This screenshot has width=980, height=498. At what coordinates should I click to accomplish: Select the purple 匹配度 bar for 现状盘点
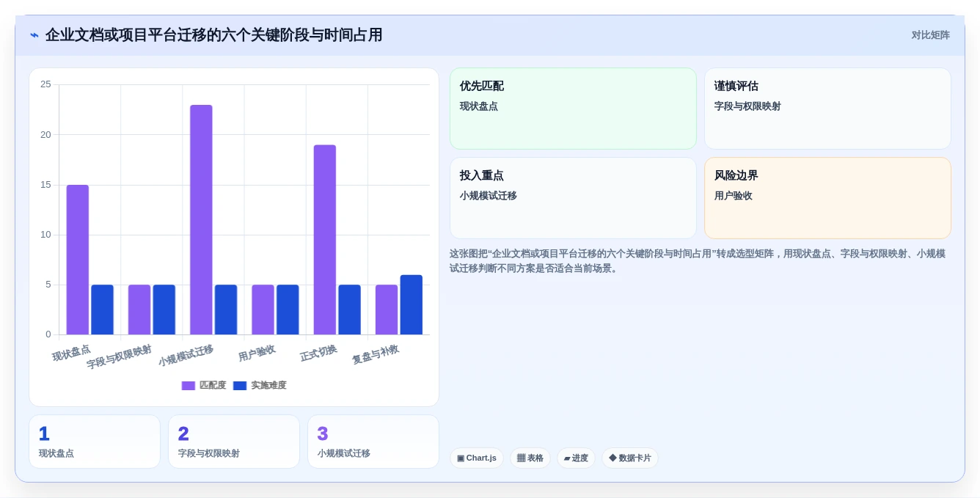click(x=78, y=260)
